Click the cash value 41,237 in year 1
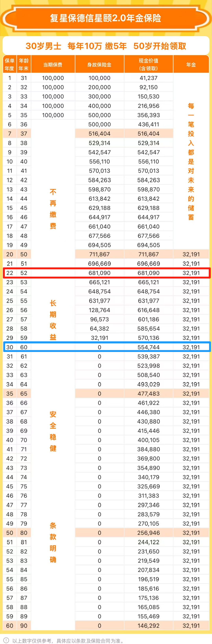Screen dimensions: 212x644 coord(149,78)
